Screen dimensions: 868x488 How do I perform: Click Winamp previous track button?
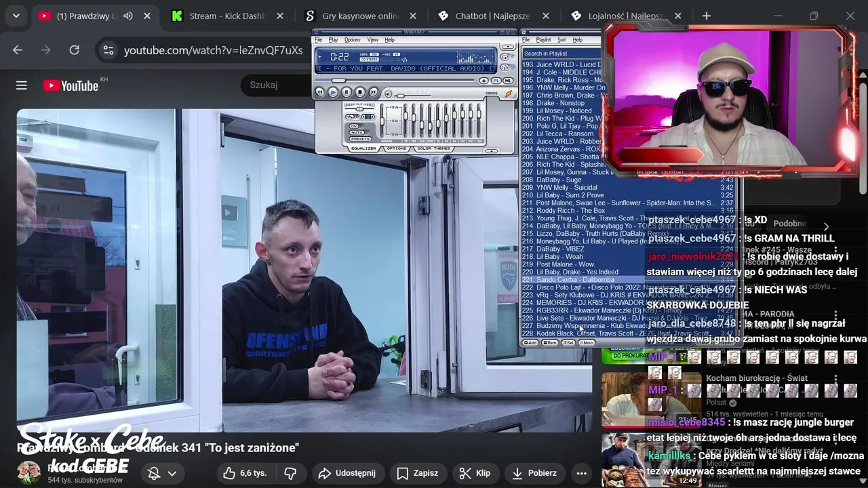(x=320, y=92)
